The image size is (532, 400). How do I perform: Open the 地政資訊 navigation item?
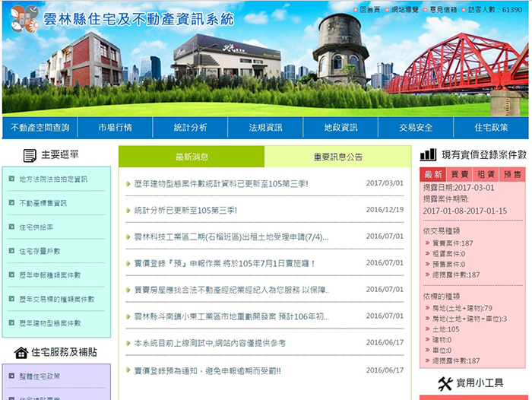tap(340, 128)
